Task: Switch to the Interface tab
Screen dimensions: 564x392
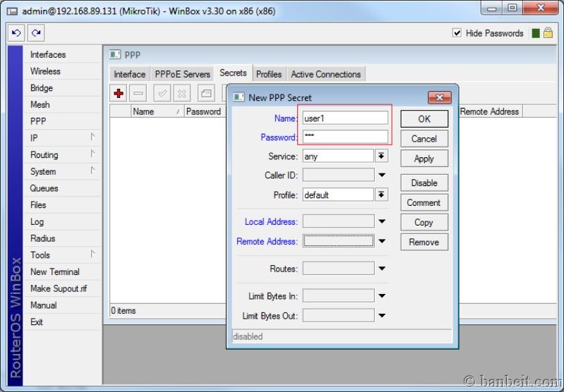Action: [129, 74]
